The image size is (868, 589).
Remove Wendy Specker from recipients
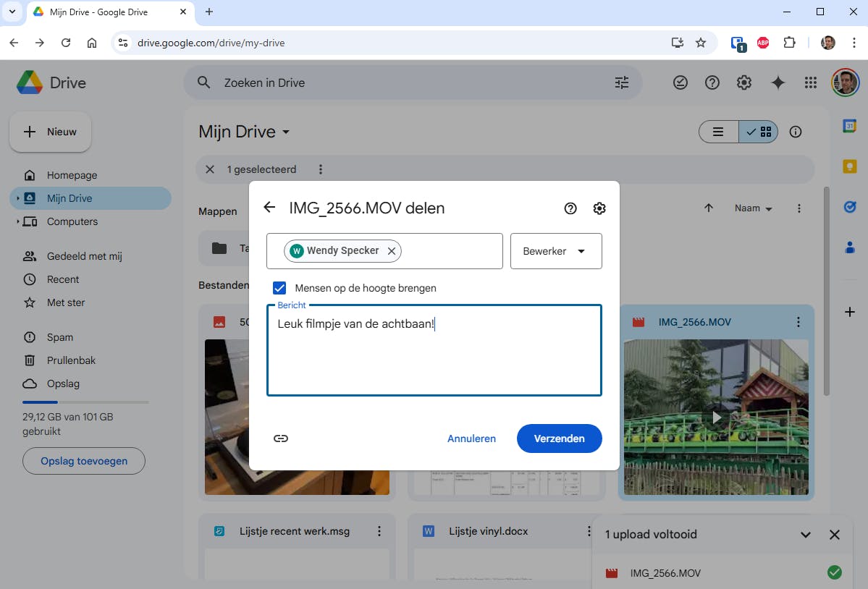(392, 251)
